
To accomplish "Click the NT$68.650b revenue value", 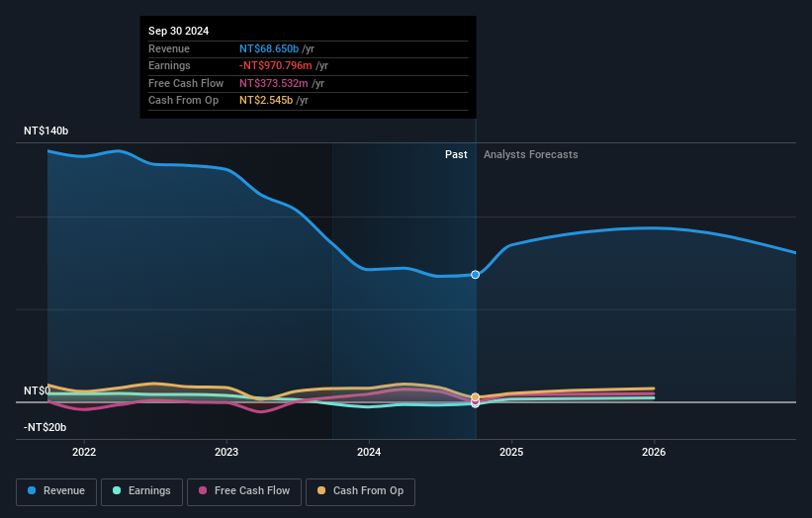I will [269, 48].
